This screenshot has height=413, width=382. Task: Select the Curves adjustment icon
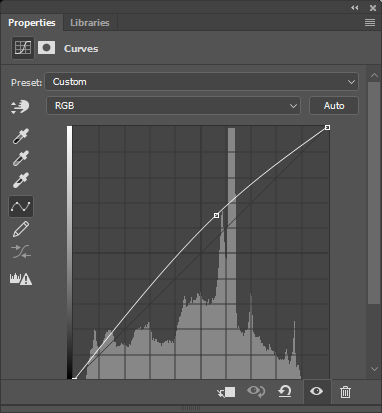point(23,48)
